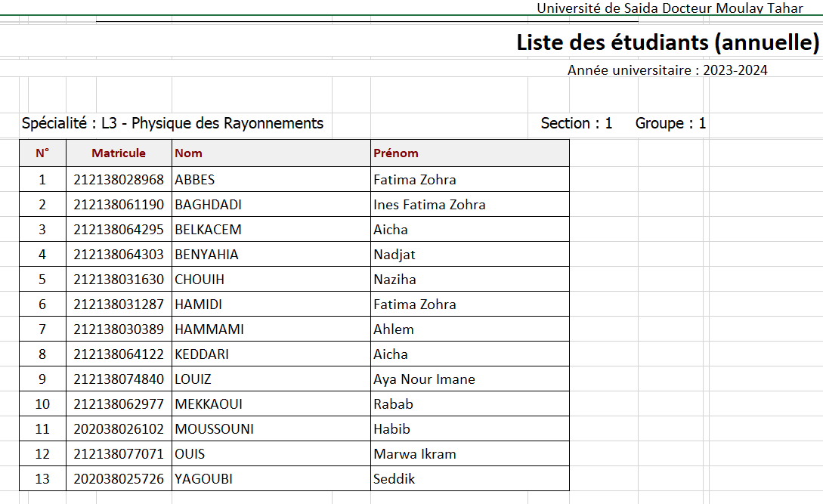This screenshot has width=823, height=504.
Task: Select the matricule 212138030389 cell
Action: coord(119,329)
